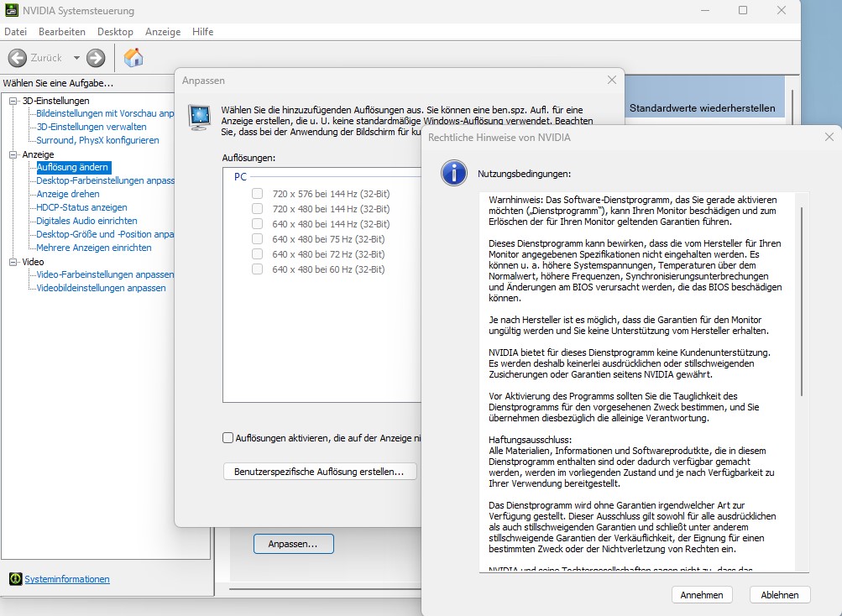Viewport: 842px width, 616px height.
Task: Open the Home icon in toolbar
Action: click(x=133, y=57)
